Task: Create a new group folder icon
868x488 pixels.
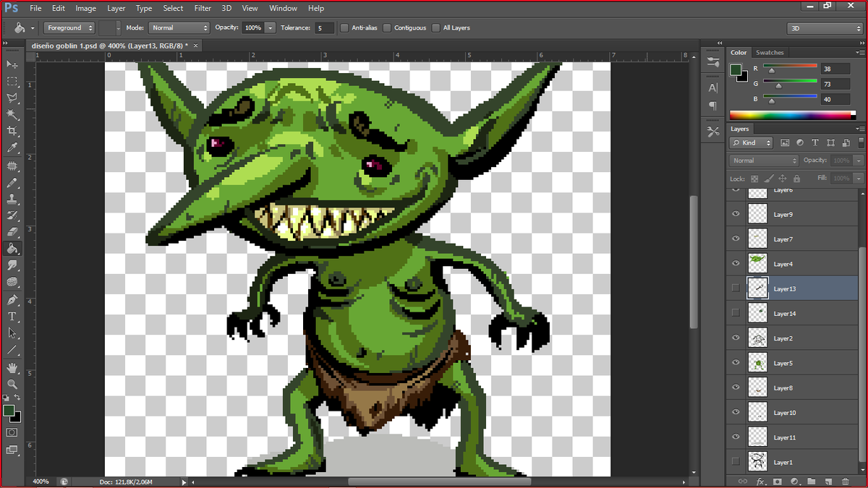Action: click(x=812, y=481)
